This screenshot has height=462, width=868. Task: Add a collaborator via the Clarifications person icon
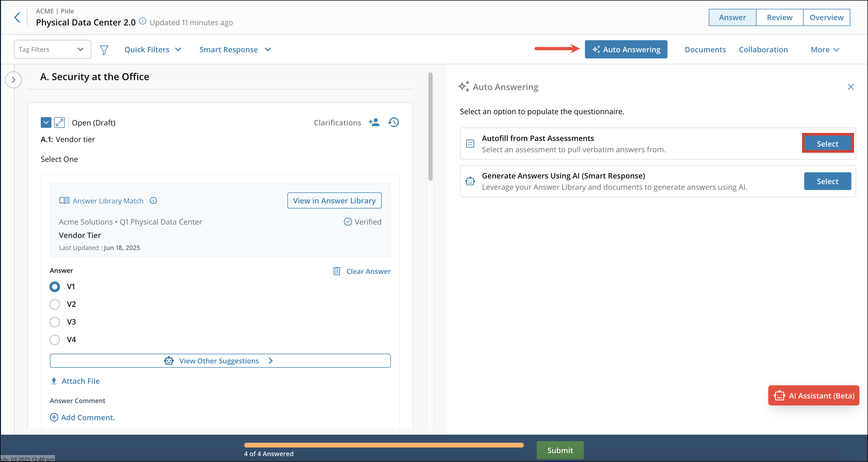pyautogui.click(x=374, y=122)
